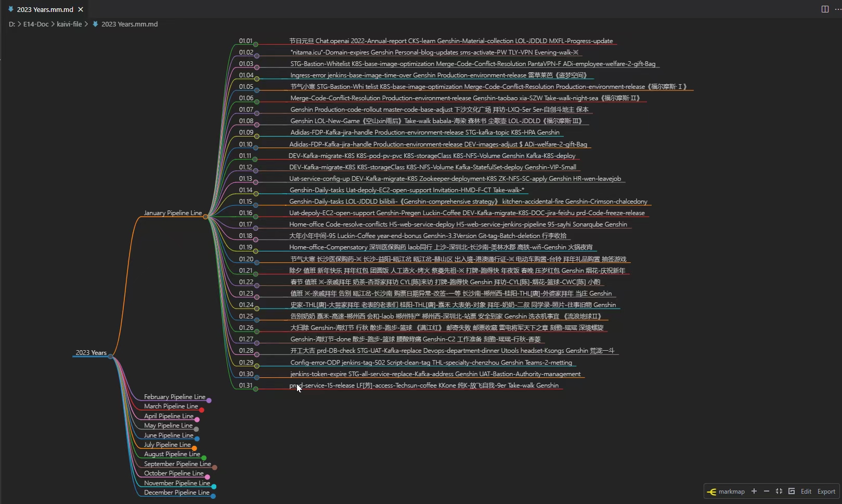842x504 pixels.
Task: Open the E14-Doc breadcrumb folder
Action: pyautogui.click(x=36, y=24)
